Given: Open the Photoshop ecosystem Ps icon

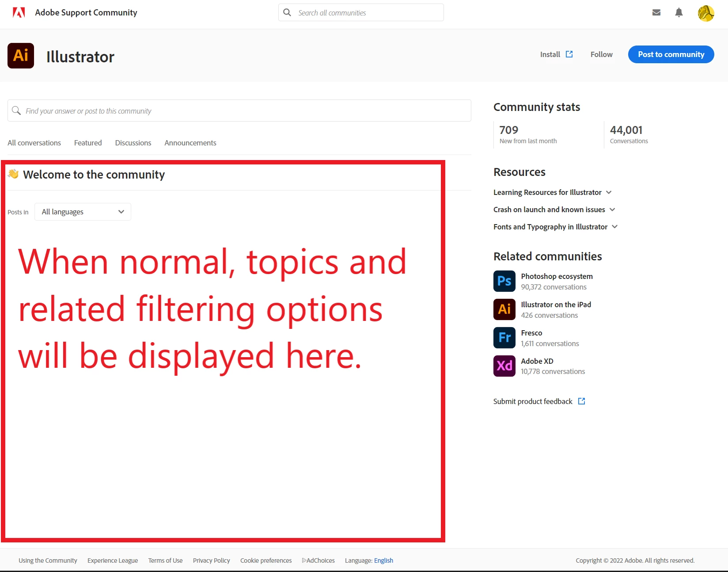Looking at the screenshot, I should pyautogui.click(x=504, y=281).
